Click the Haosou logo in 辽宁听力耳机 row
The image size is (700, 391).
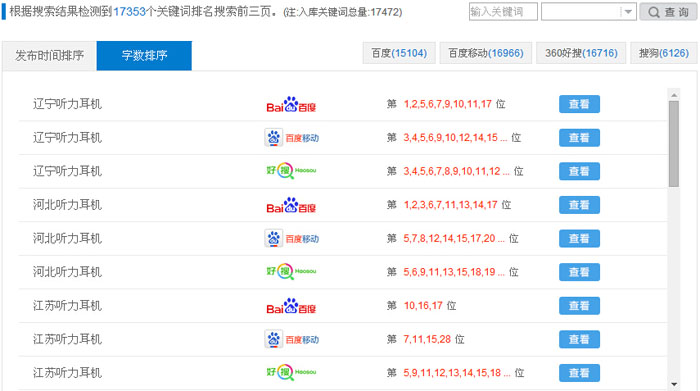(291, 171)
